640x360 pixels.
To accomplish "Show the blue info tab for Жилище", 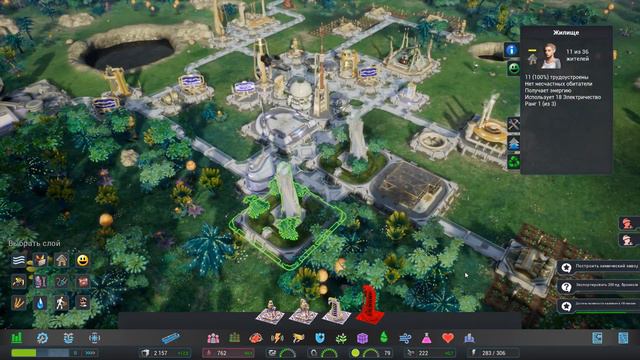I will pyautogui.click(x=512, y=50).
